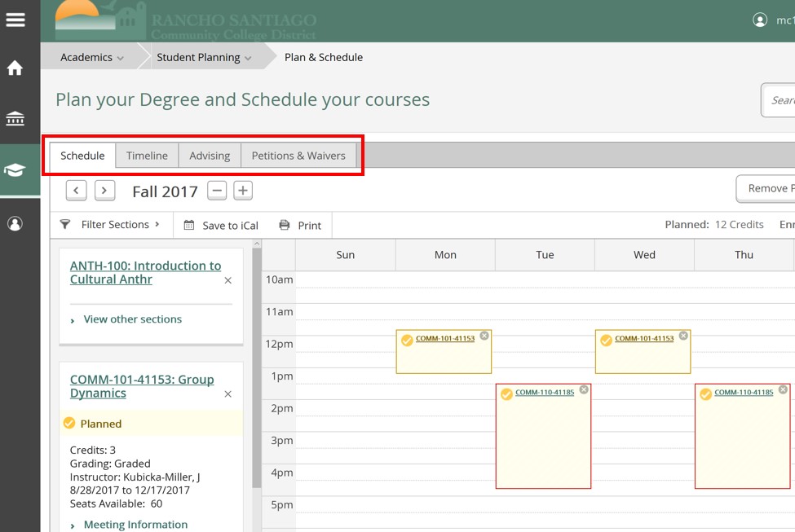Open the User Options sidebar icon
Screen dimensions: 795x532
tap(15, 223)
